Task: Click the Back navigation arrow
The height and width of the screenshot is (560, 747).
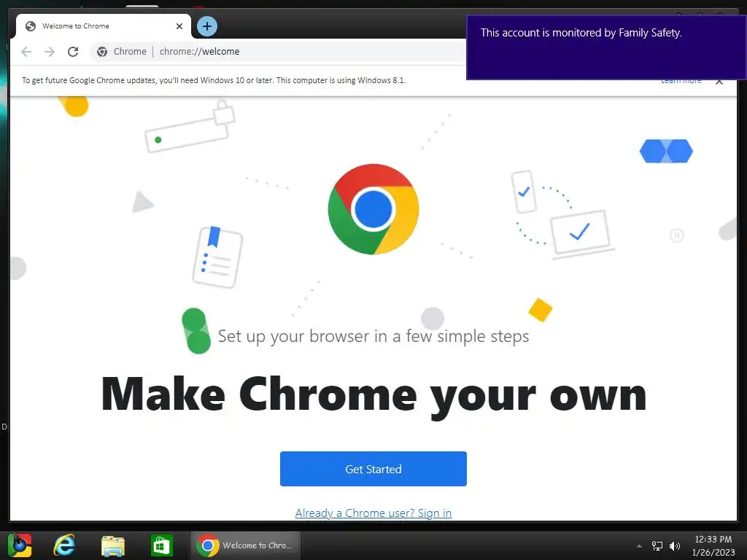Action: tap(26, 52)
